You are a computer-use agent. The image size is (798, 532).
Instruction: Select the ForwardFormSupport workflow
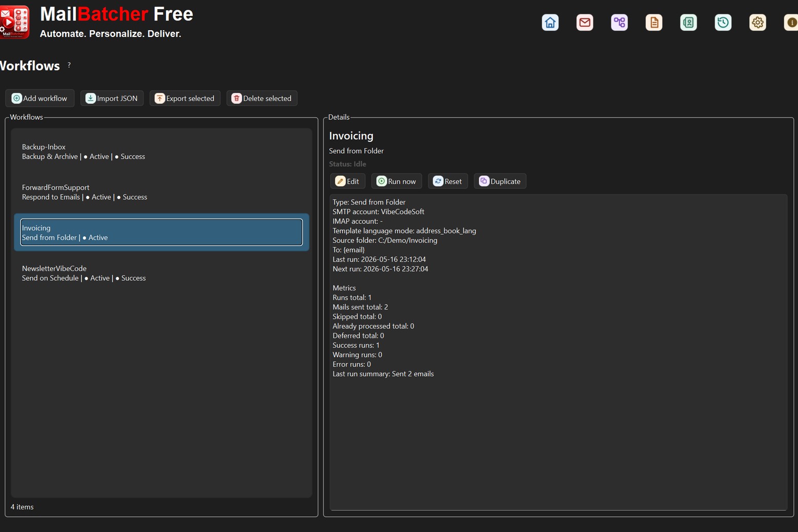pos(161,192)
